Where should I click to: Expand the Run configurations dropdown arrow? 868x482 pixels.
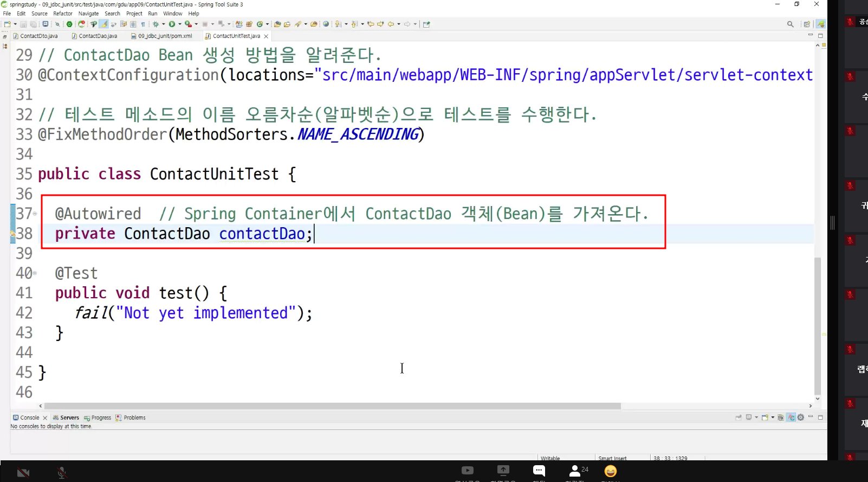180,24
